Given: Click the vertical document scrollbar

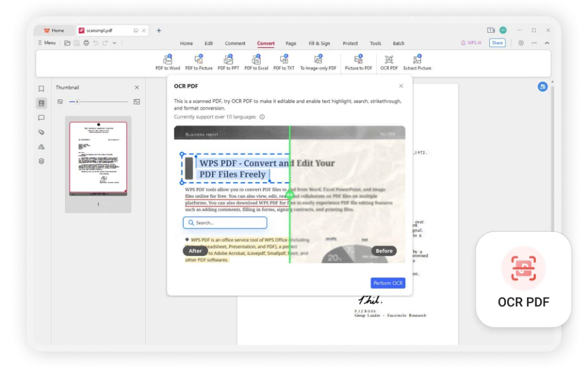Looking at the screenshot, I should tap(552, 157).
